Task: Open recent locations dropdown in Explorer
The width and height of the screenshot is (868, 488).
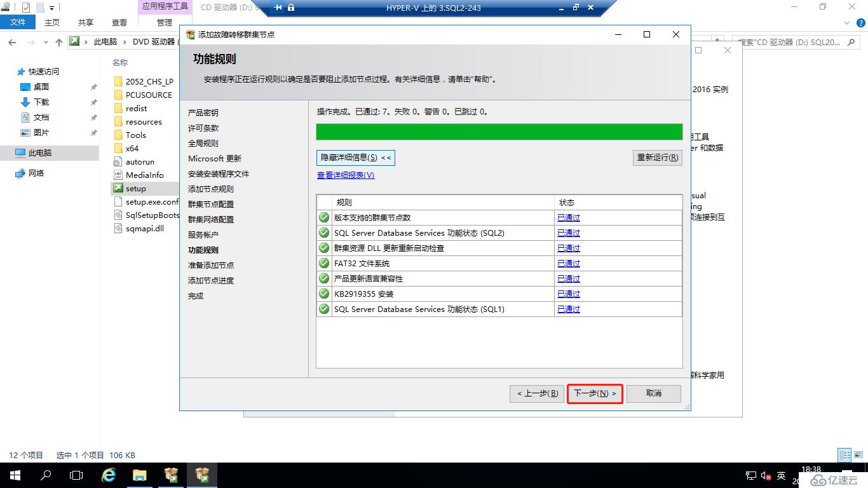Action: 46,43
